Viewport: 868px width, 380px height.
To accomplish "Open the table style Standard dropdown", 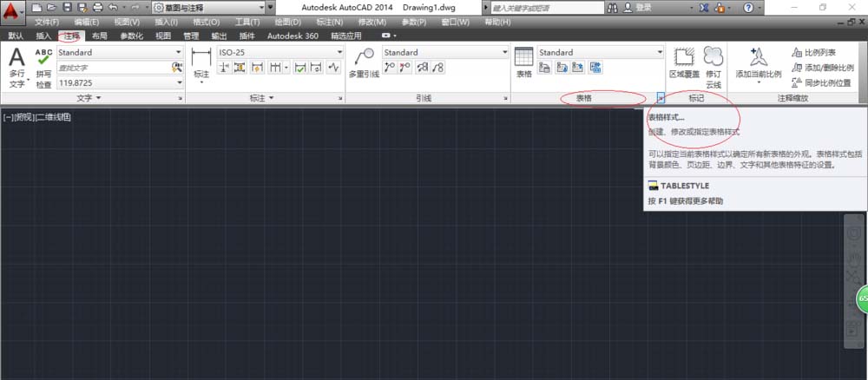I will click(601, 53).
